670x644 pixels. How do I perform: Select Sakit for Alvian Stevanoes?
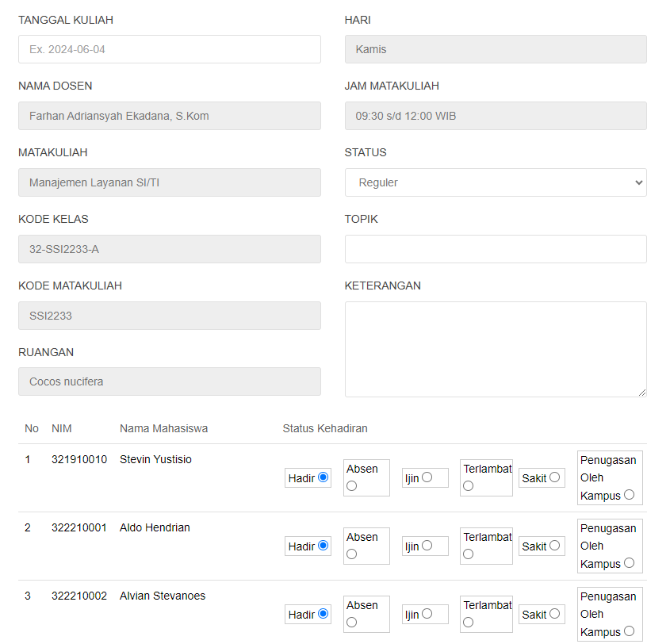point(554,614)
